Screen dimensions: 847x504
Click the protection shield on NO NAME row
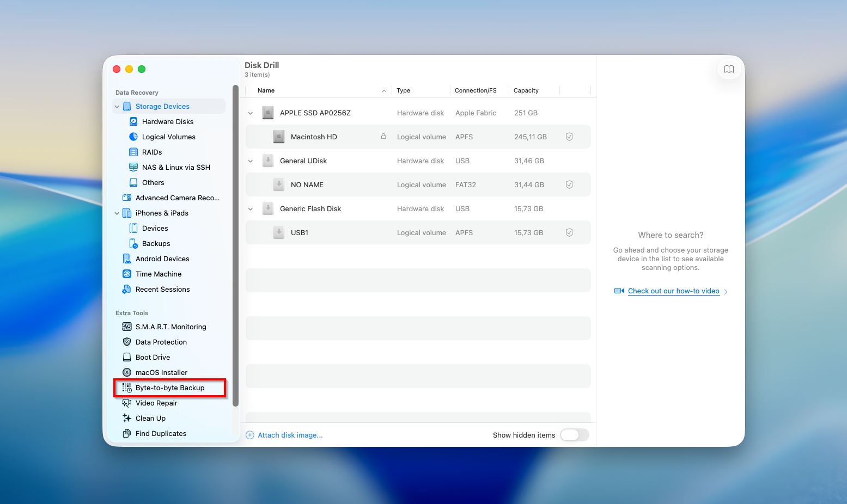pos(569,185)
